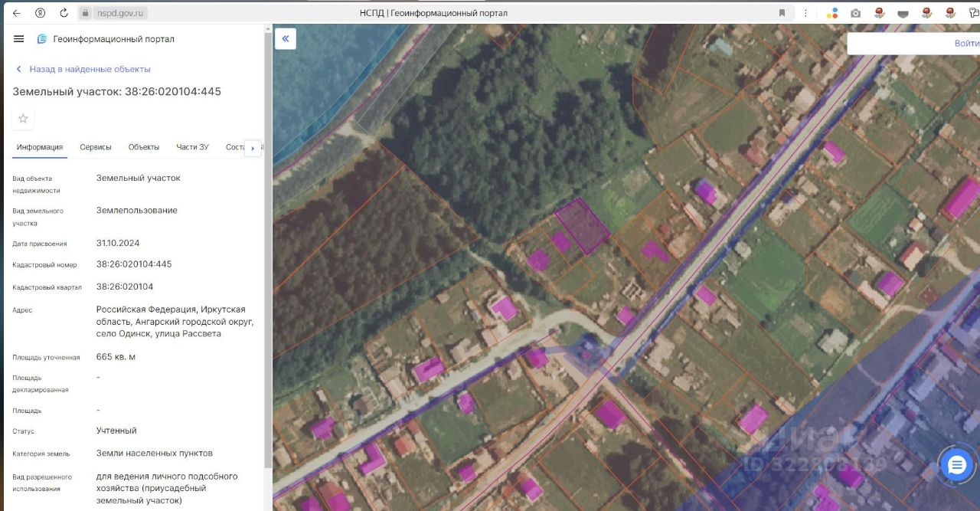980x511 pixels.
Task: Click the value "Земельный участок" in first row
Action: click(x=139, y=178)
